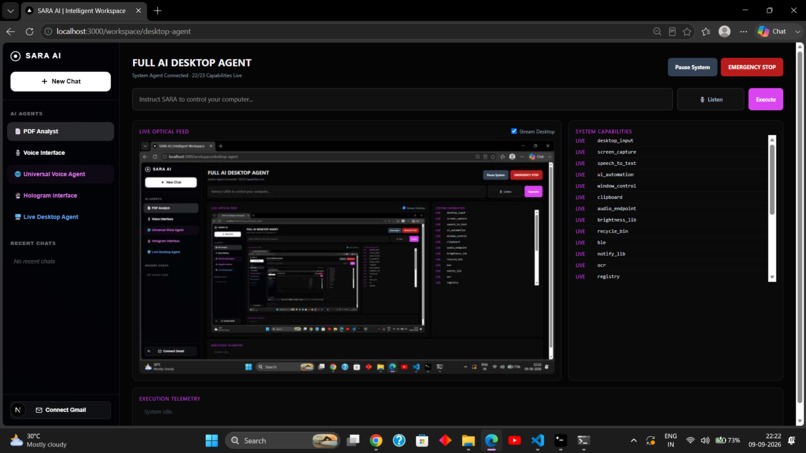The image size is (806, 453).
Task: Click the SARA AI logo icon
Action: click(x=15, y=56)
